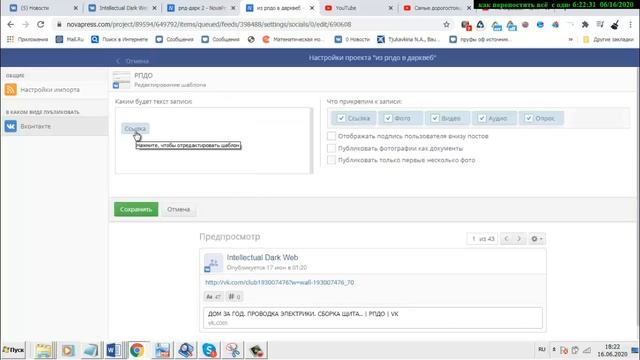Close the YouTube tab
640x360 pixels.
[391, 8]
